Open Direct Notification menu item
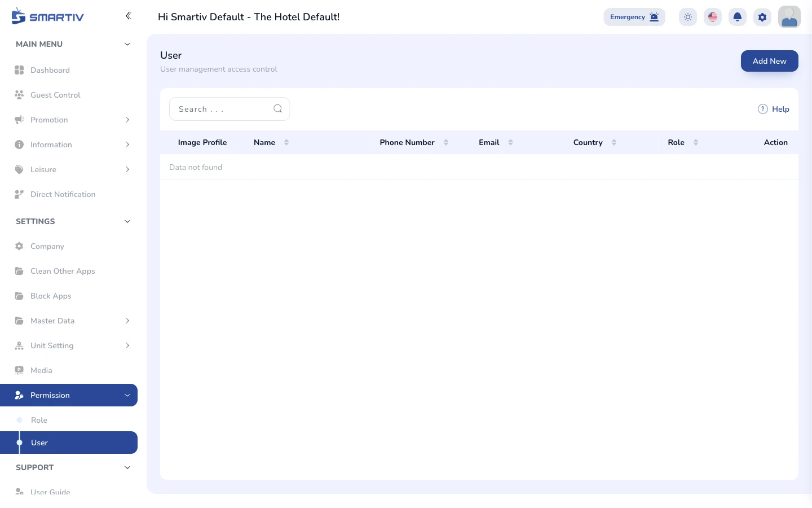The height and width of the screenshot is (508, 812). coord(69,194)
